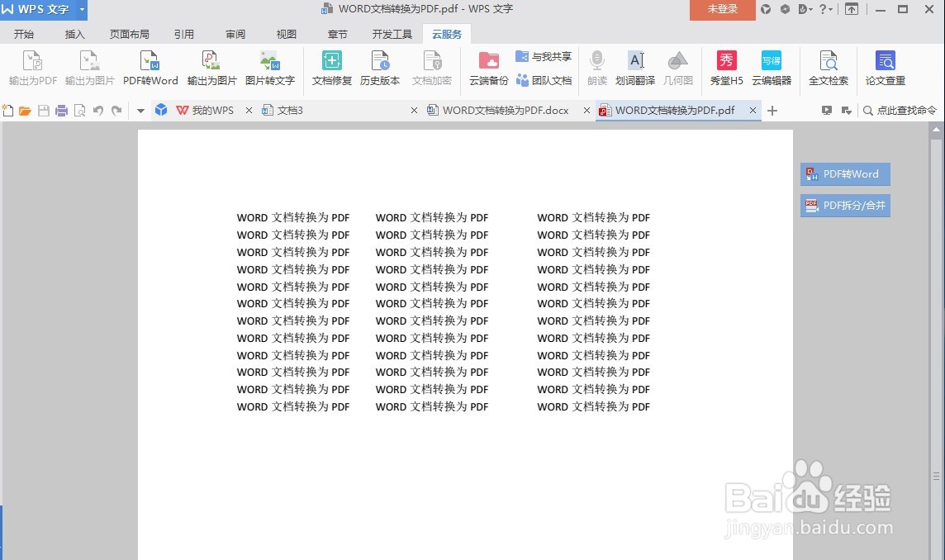点击未登录按钮进行登录

[722, 10]
